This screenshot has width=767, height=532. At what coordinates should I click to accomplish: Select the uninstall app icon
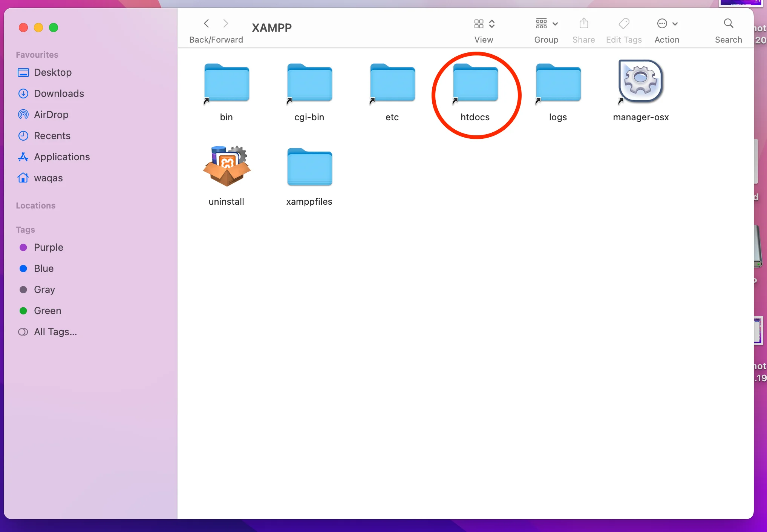(227, 166)
